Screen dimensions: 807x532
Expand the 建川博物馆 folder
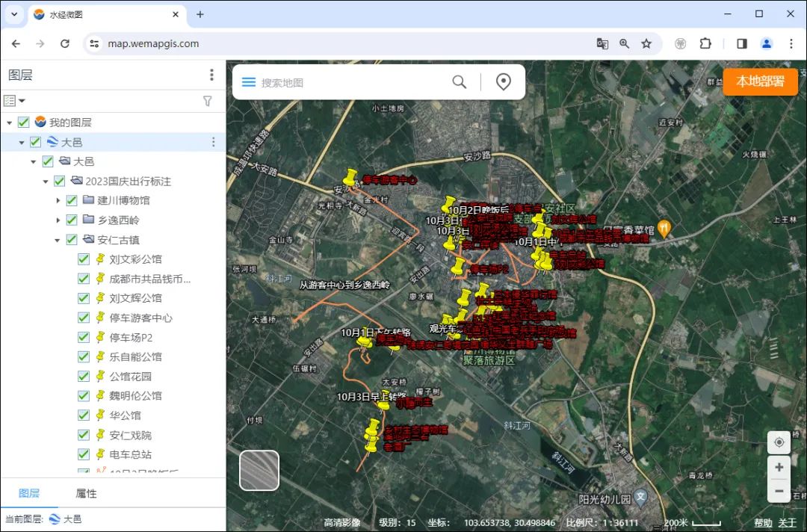pos(58,200)
